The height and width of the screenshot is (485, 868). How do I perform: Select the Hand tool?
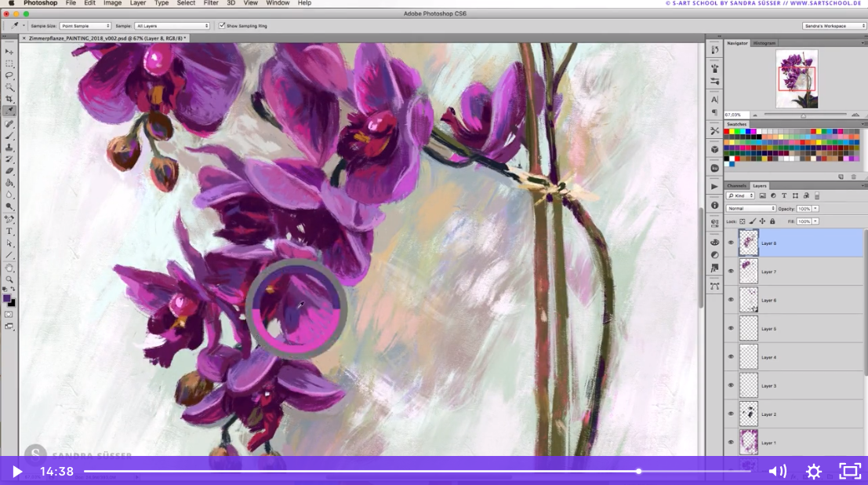[x=9, y=268]
